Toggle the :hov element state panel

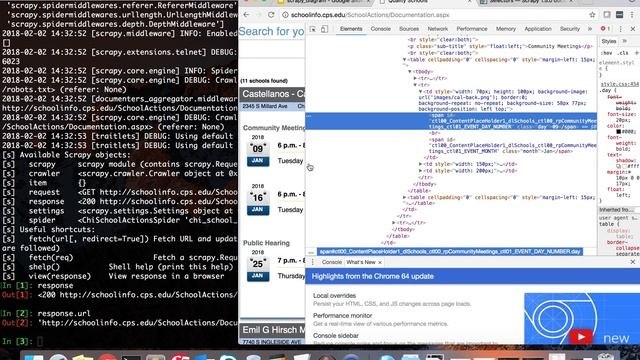click(607, 53)
